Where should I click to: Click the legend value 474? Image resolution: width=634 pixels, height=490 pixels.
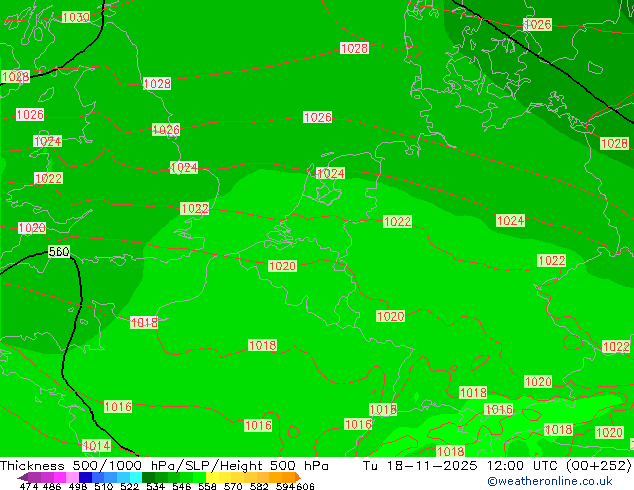29,486
